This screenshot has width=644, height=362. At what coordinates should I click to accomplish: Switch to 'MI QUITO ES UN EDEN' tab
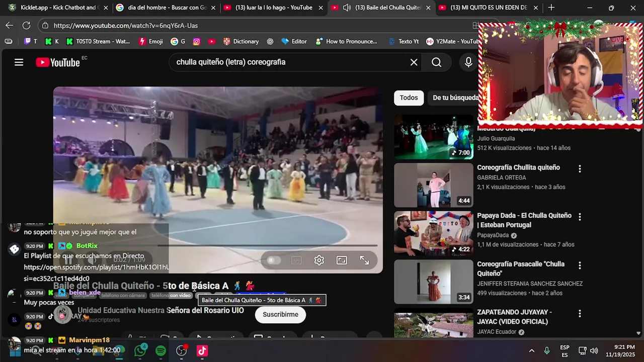point(488,8)
